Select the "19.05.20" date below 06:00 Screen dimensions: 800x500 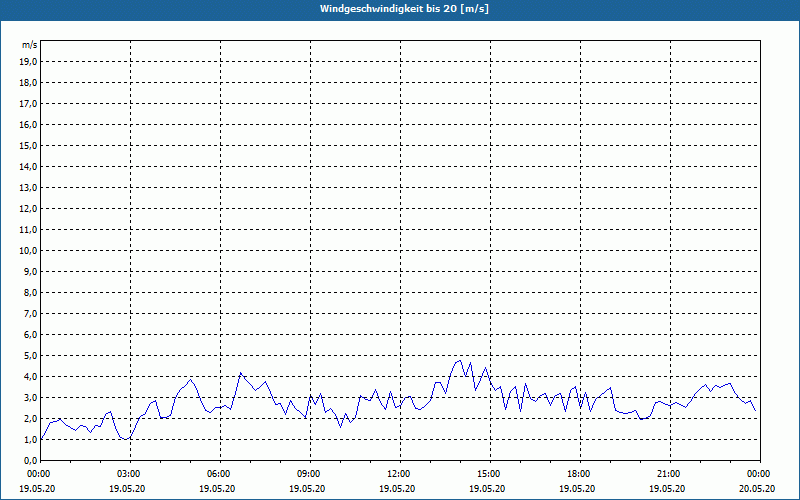point(217,488)
